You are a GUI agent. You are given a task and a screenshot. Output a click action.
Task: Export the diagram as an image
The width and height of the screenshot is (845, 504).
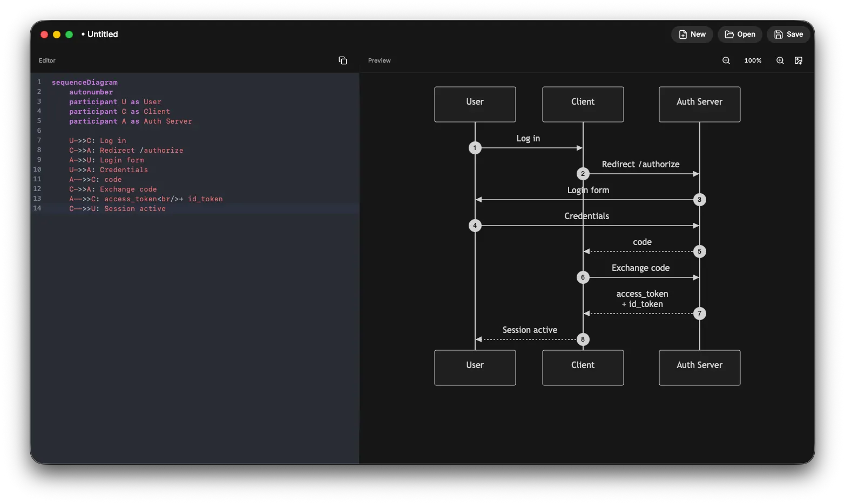tap(799, 60)
